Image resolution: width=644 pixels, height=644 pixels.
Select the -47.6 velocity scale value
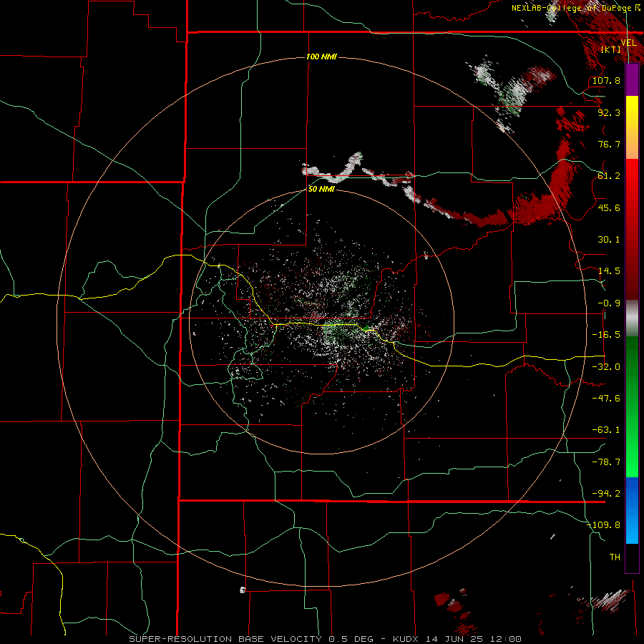click(606, 398)
